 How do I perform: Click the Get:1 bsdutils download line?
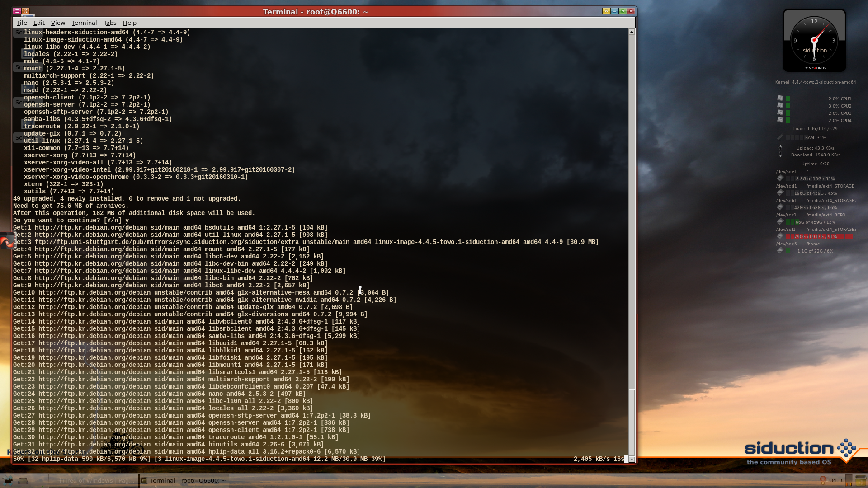tap(170, 228)
